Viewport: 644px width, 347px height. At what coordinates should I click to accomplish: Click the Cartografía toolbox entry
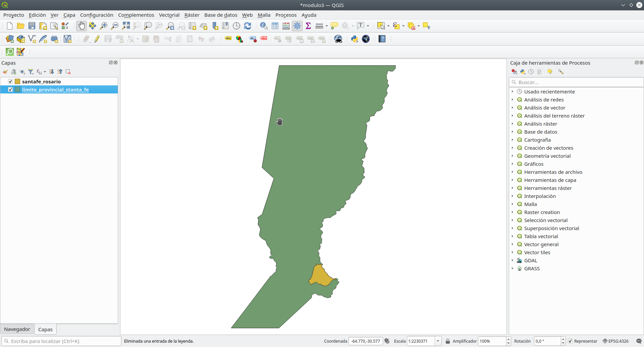click(537, 140)
